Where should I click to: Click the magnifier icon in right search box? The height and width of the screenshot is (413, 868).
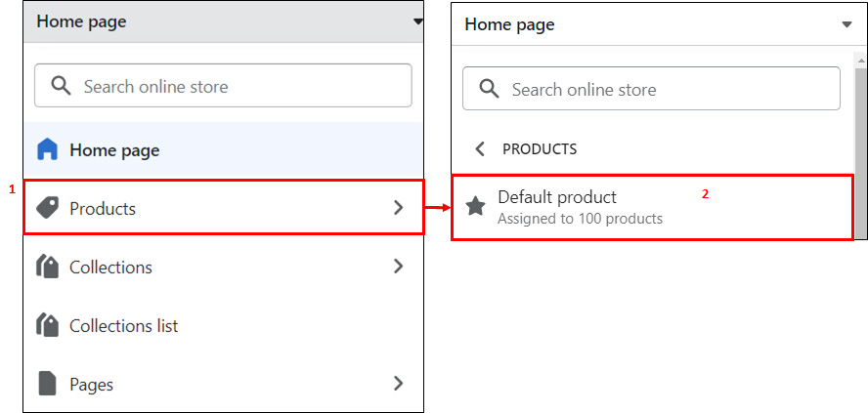(x=490, y=89)
